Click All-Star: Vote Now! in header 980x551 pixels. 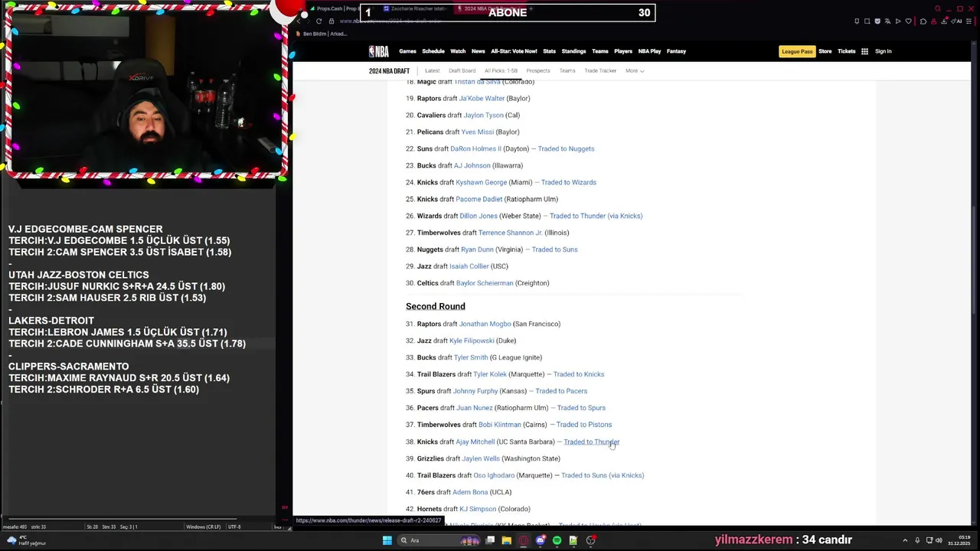[514, 51]
